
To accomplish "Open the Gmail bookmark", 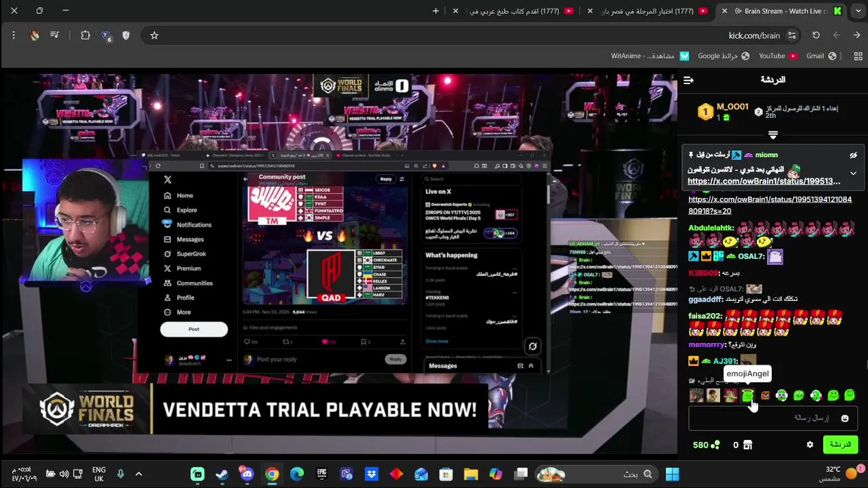I will 821,56.
